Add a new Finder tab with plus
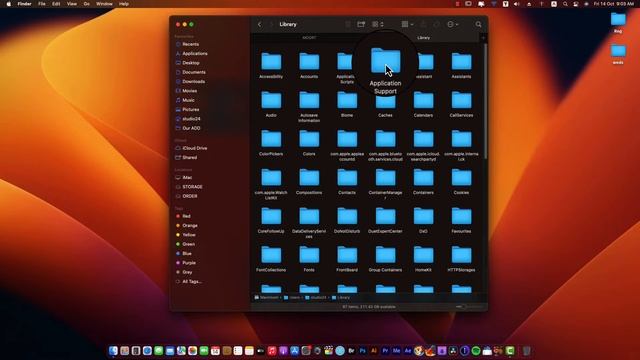The image size is (640, 360). pyautogui.click(x=484, y=38)
